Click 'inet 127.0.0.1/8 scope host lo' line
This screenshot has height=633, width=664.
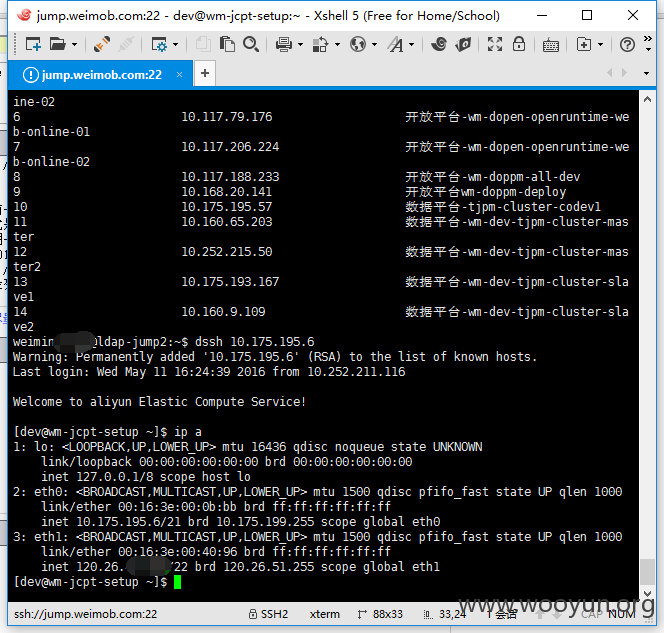(146, 477)
